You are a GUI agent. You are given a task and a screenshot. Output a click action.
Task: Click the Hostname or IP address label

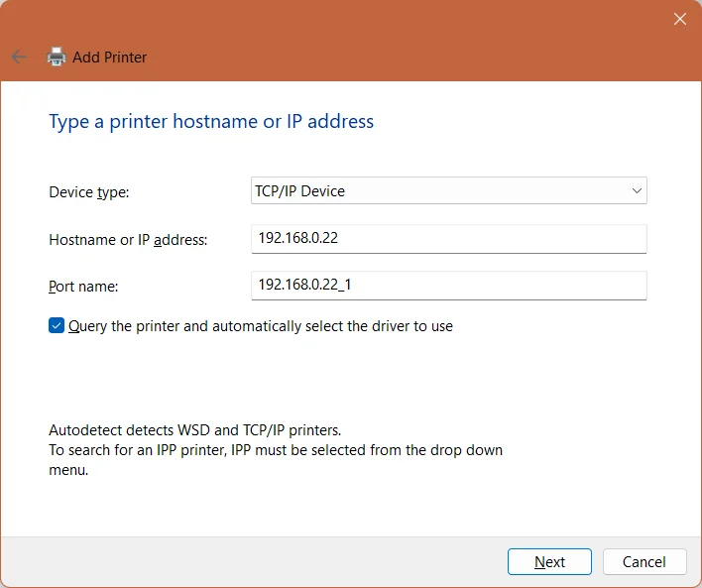[128, 240]
